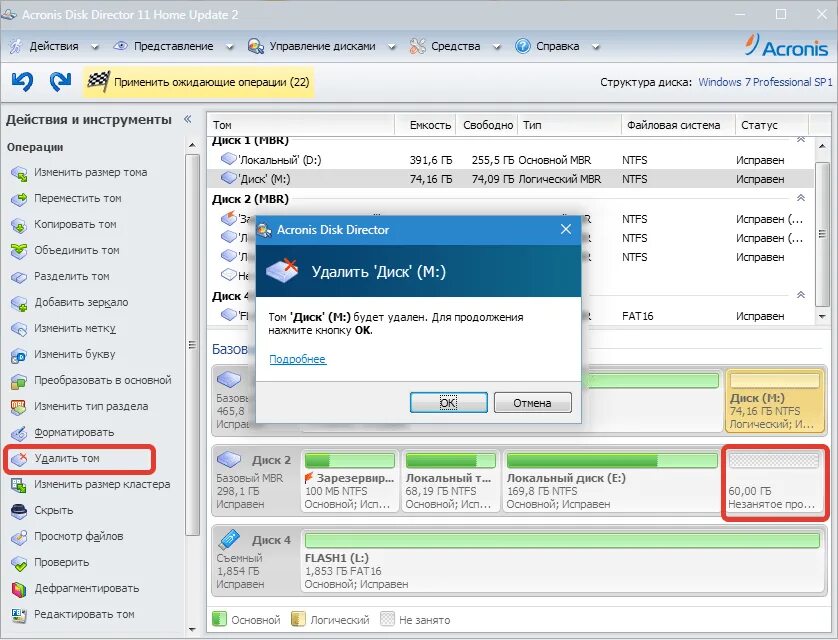Expand dropdown arrow next to Управление дисками

click(391, 47)
